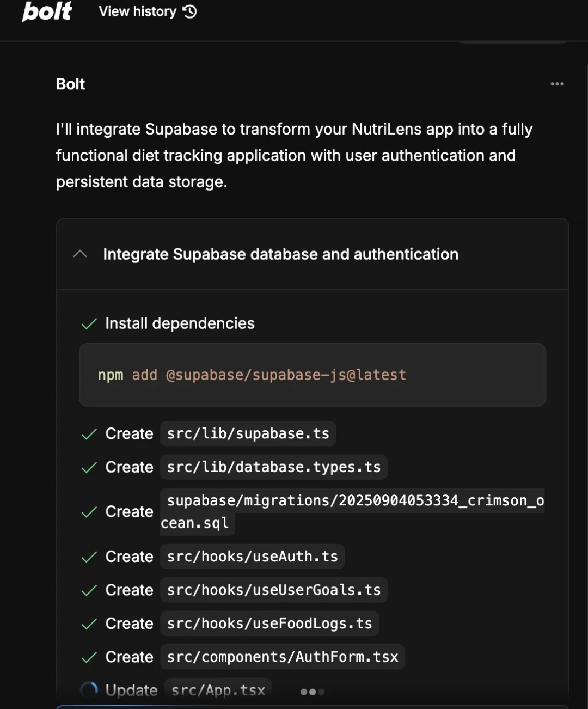Open src/lib/database.types.ts file chip
The image size is (588, 709).
[x=274, y=467]
